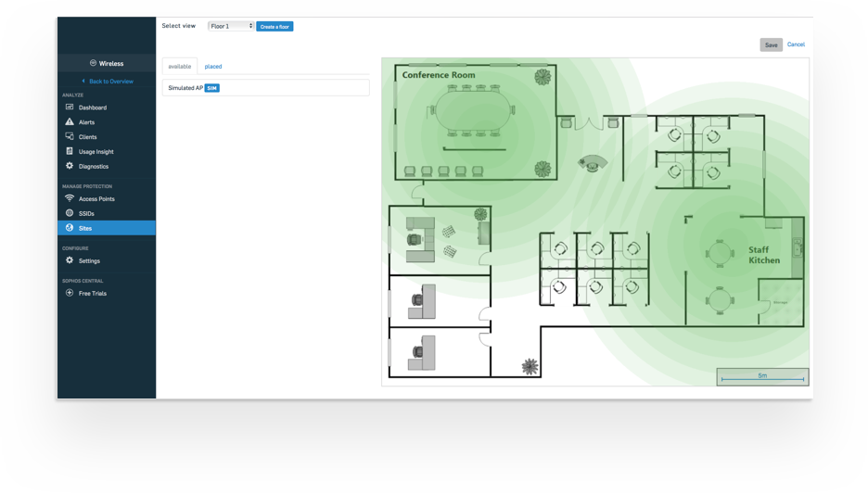
Task: Switch to the available tab
Action: point(179,67)
